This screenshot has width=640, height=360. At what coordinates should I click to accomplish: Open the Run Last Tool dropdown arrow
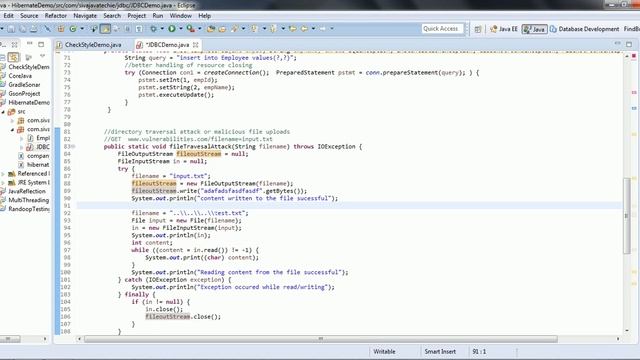click(200, 29)
